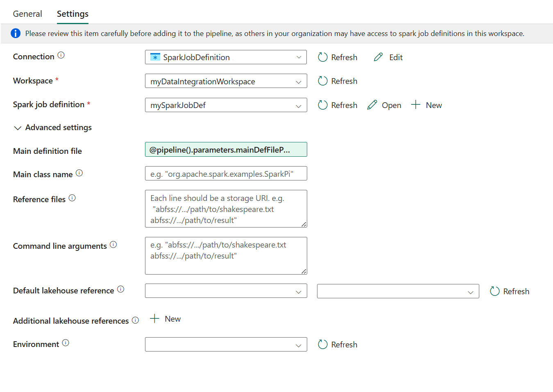Image resolution: width=553 pixels, height=392 pixels.
Task: Open the myDataIntegrationWorkspace workspace dropdown
Action: pos(226,81)
